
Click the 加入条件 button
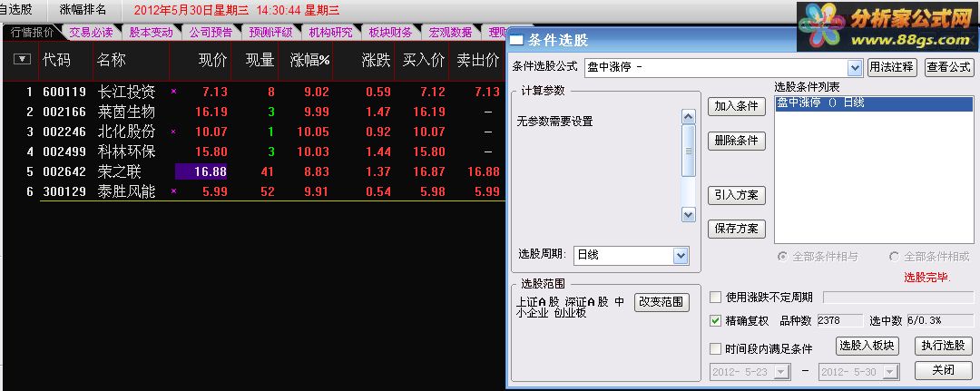coord(737,107)
